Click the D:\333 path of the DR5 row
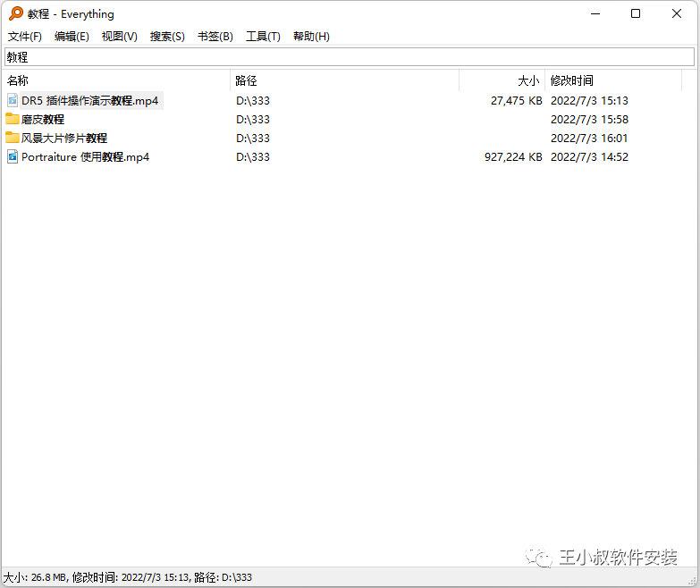Screen dimensions: 700x588 tap(253, 101)
